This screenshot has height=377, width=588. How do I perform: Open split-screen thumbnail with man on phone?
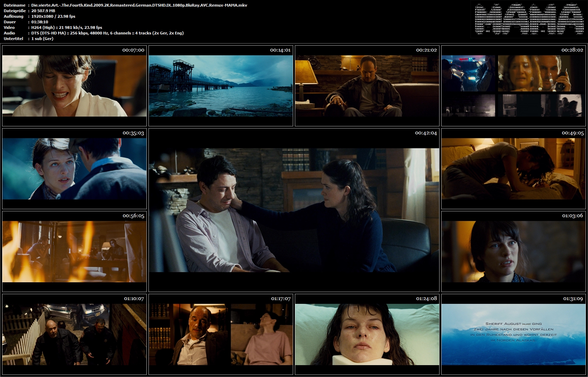tap(513, 86)
